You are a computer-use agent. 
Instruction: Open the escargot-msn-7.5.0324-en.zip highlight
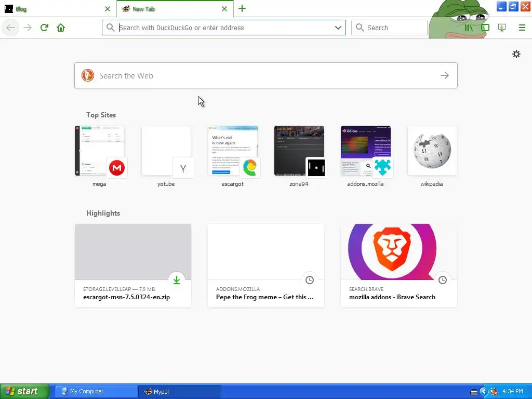pyautogui.click(x=133, y=265)
